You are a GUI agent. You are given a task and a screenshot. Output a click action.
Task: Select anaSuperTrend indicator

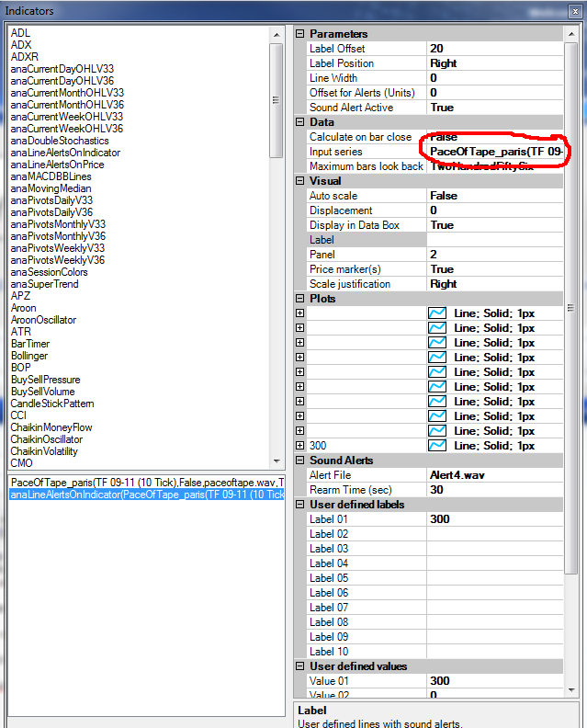tap(44, 284)
